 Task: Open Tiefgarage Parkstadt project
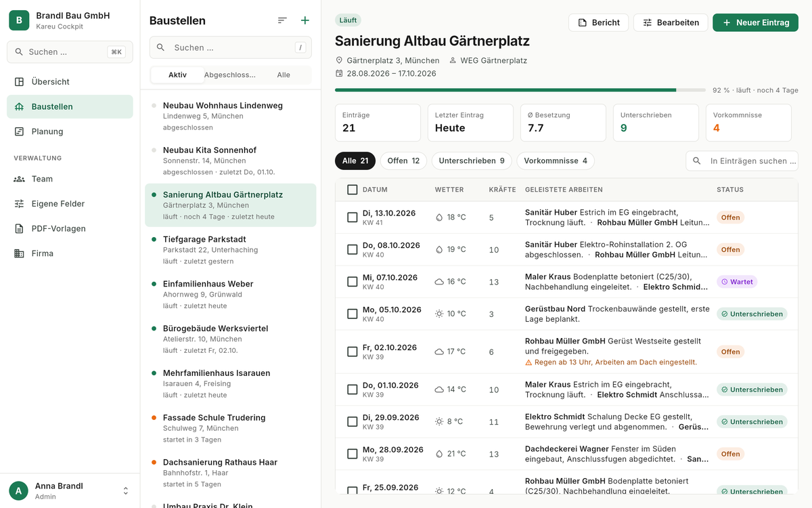(231, 250)
